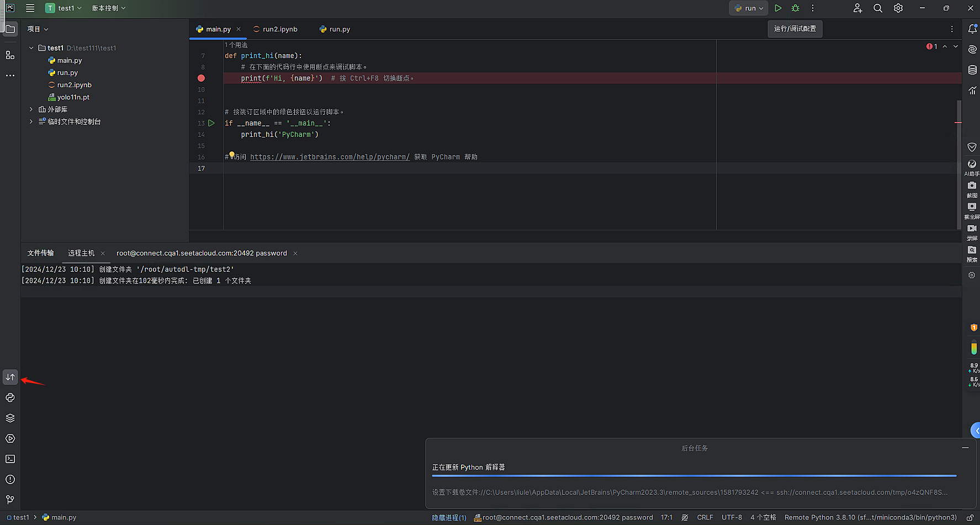The image size is (980, 525).
Task: Close the main.py editor tab
Action: (239, 29)
